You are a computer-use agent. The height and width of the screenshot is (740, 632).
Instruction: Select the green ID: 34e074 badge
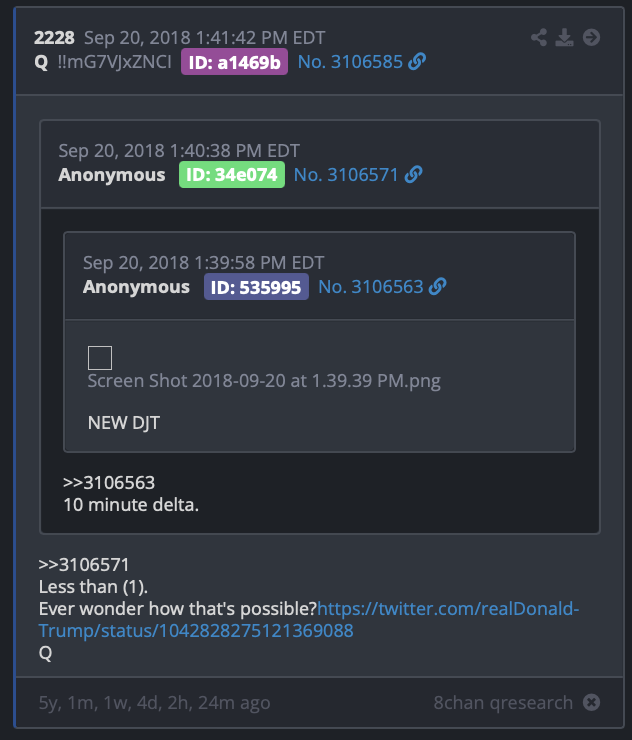tap(232, 175)
